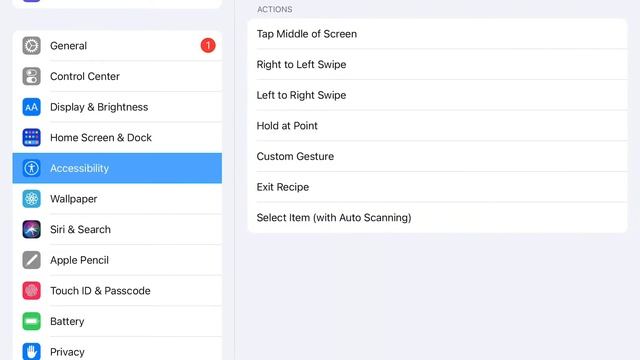The image size is (640, 360).
Task: Choose the Exit Recipe action
Action: pyautogui.click(x=437, y=187)
